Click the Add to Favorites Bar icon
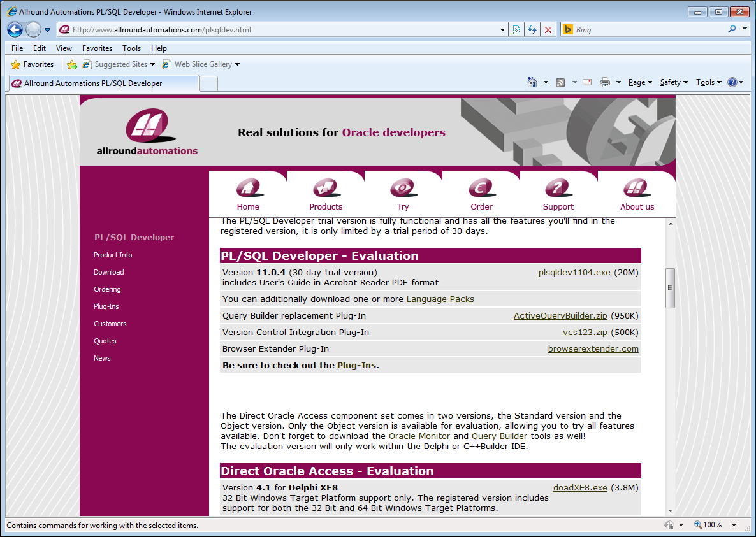 pos(72,64)
